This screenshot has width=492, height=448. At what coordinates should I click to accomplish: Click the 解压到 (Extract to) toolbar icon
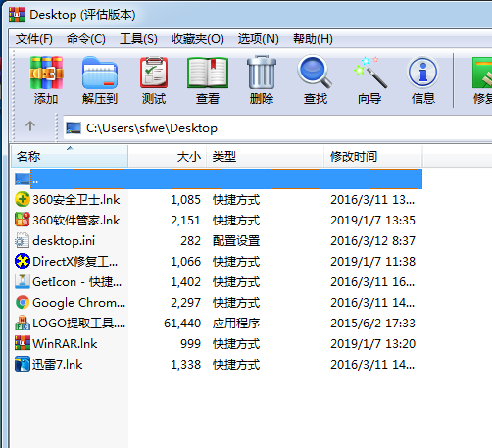click(x=100, y=73)
